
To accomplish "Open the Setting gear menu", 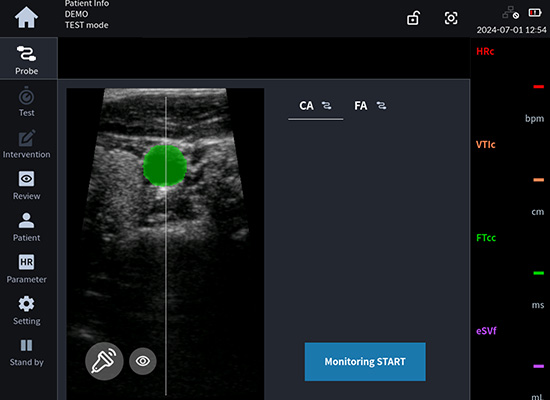I will (x=27, y=310).
